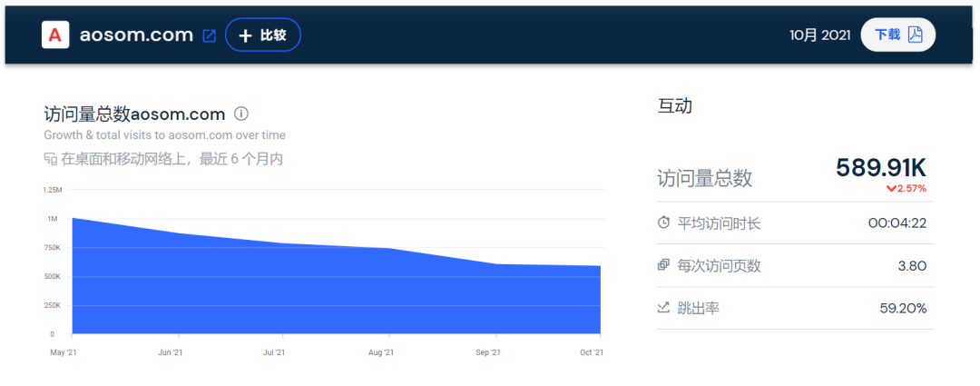Screen dimensions: 980x386
Task: Click the devices icon before 在桌面和移动网络上
Action: point(51,160)
